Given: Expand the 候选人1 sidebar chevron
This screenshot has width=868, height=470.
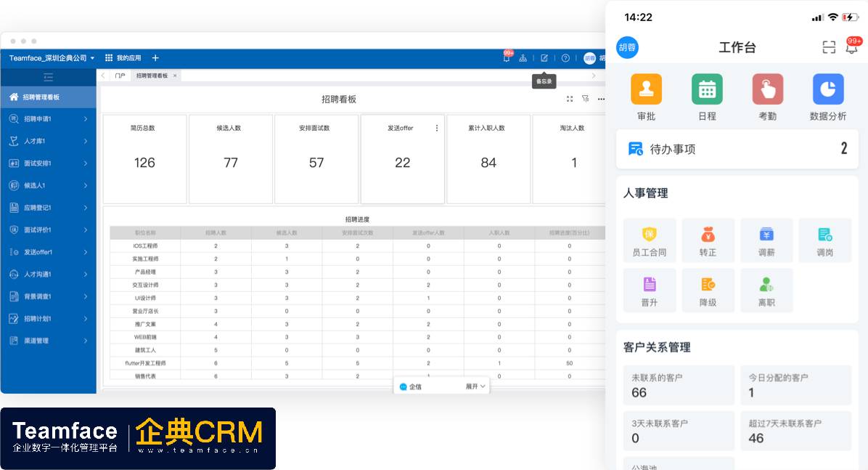Looking at the screenshot, I should coord(86,185).
